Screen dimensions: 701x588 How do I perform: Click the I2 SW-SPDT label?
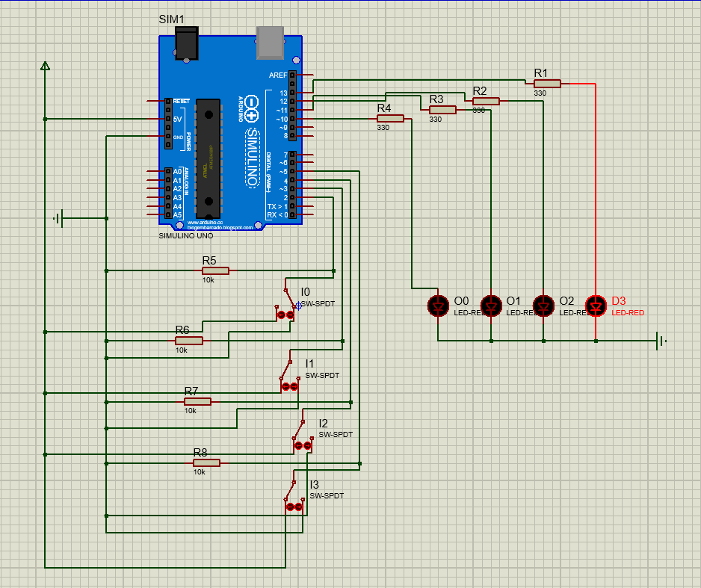pos(336,434)
